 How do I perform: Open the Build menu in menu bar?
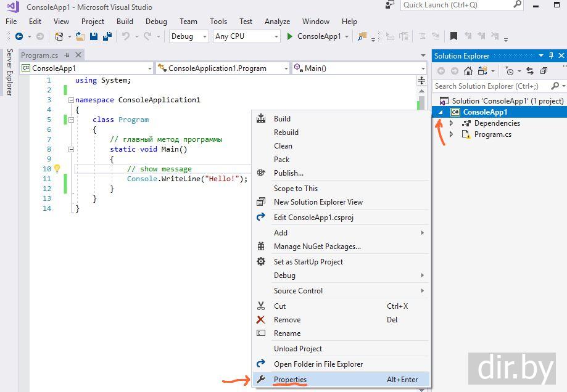tap(125, 21)
